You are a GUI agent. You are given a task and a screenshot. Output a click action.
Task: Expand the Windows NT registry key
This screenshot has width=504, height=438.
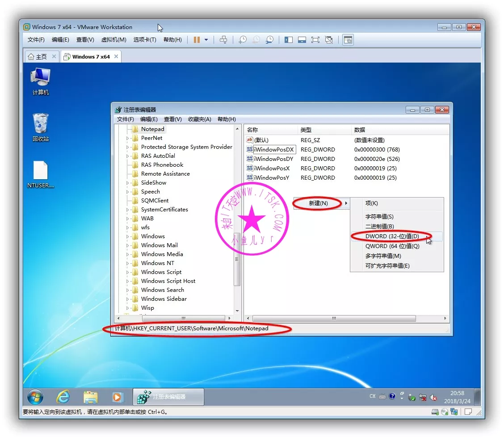pyautogui.click(x=128, y=263)
